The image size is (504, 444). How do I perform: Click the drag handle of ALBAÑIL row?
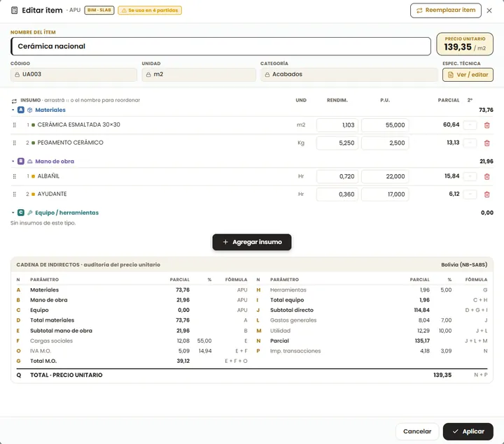click(14, 176)
